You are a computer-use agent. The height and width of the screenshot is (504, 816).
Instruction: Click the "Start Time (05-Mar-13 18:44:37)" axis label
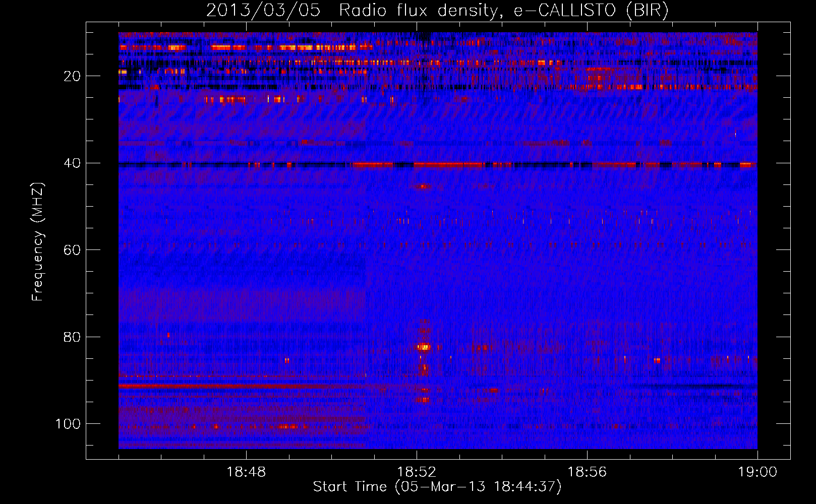click(x=437, y=487)
